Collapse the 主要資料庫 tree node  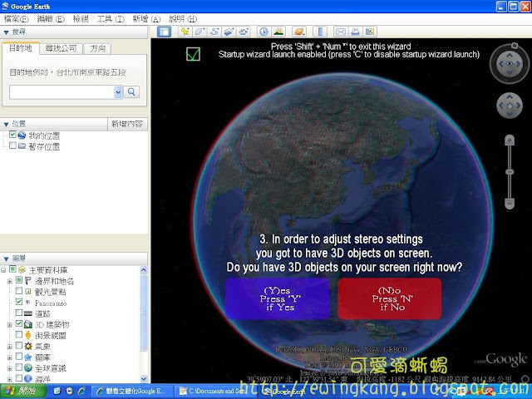tap(3, 270)
